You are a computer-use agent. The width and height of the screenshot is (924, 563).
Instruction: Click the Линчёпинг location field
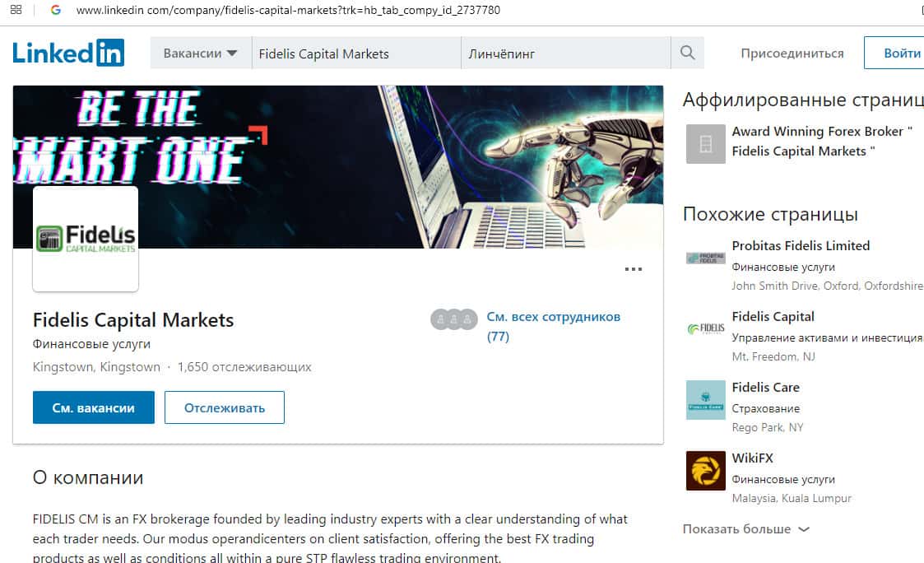point(566,53)
